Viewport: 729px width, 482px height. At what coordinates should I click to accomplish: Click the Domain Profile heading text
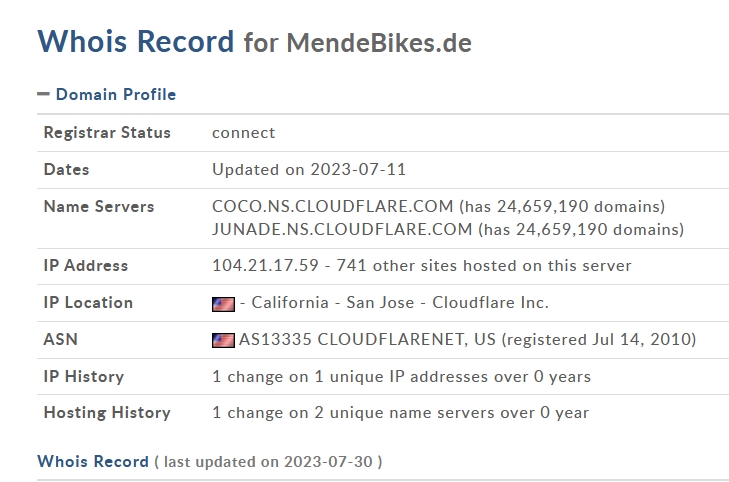115,94
